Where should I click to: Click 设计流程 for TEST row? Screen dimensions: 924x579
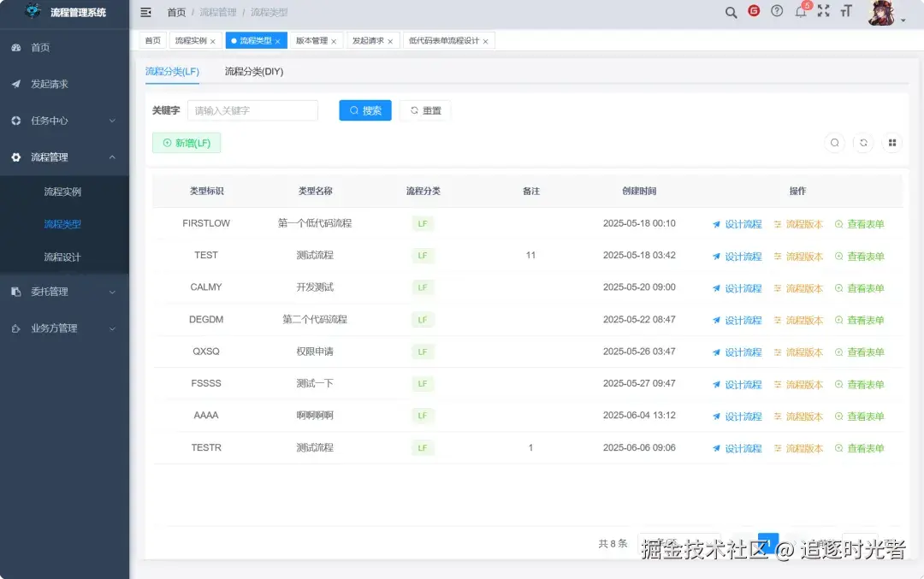point(737,257)
